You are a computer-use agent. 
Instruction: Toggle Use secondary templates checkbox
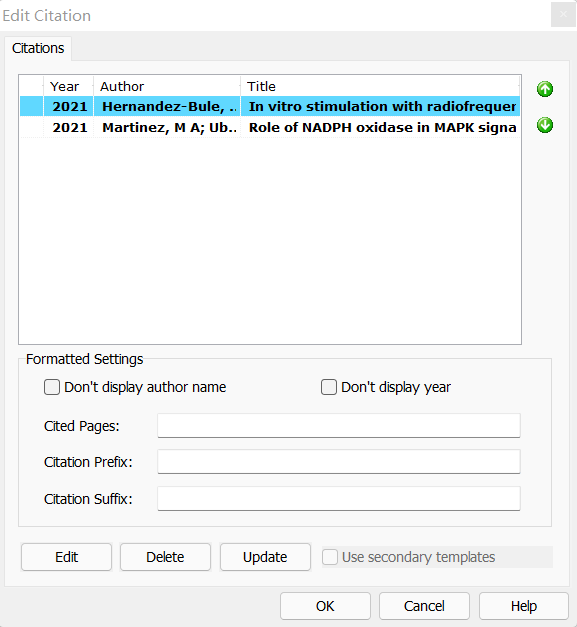(330, 557)
